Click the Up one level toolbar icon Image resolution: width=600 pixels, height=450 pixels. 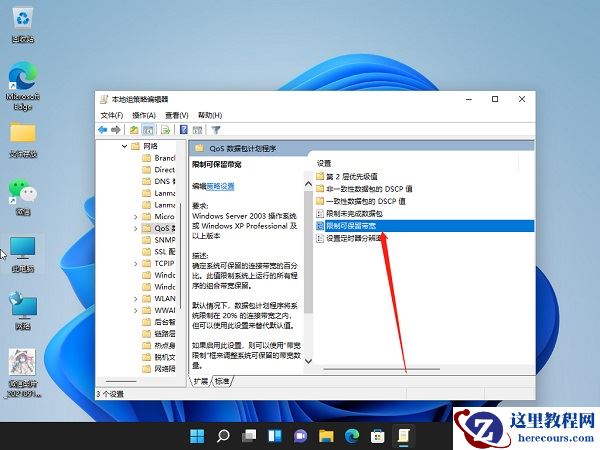pyautogui.click(x=134, y=130)
